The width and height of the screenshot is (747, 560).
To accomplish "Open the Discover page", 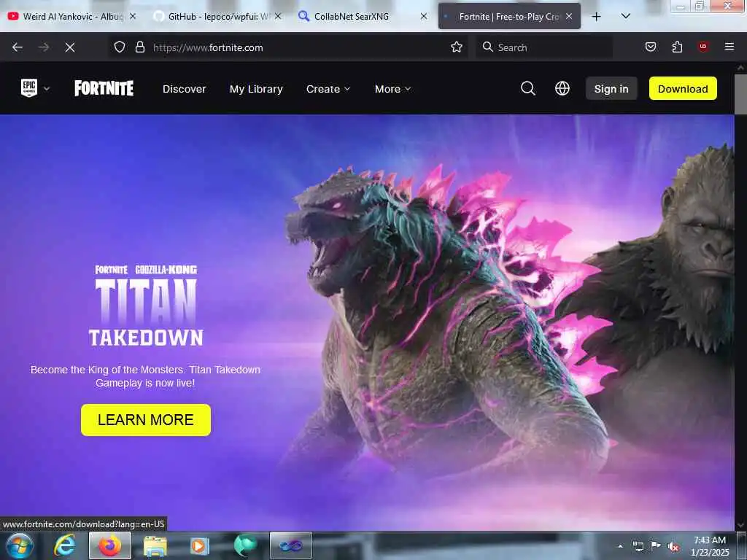I will (185, 89).
